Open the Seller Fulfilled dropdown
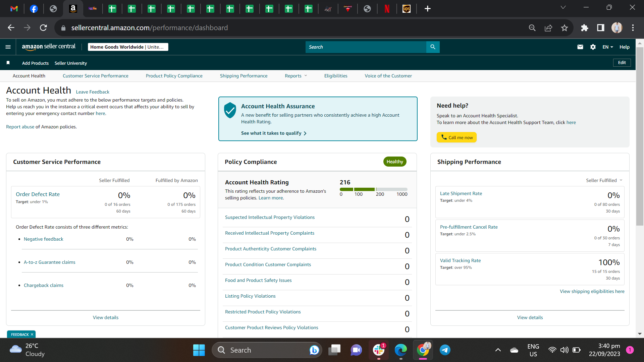The width and height of the screenshot is (644, 362). click(x=604, y=180)
